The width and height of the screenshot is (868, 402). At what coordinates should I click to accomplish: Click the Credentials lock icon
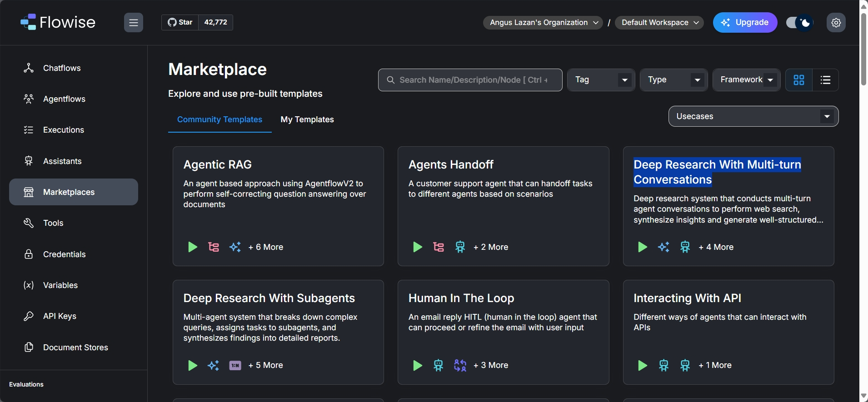pyautogui.click(x=29, y=254)
